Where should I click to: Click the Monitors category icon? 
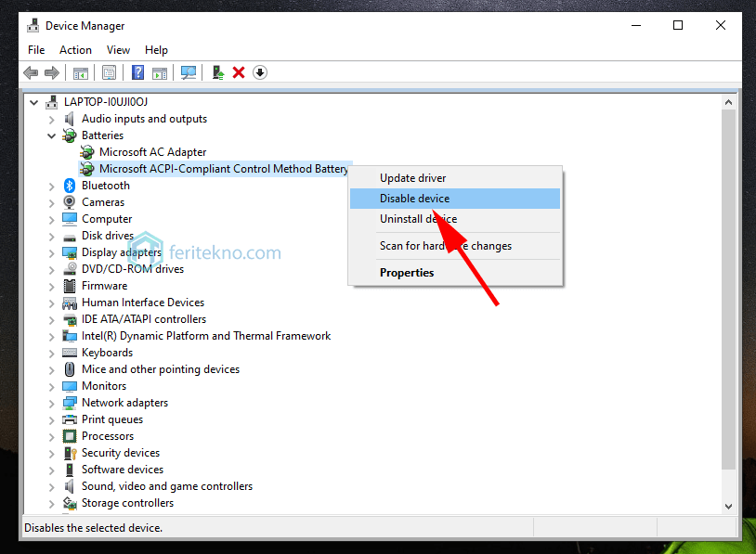pos(70,386)
